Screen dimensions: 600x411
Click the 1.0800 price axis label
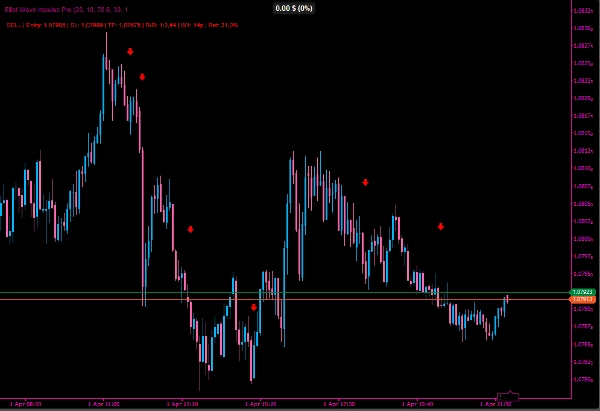click(x=583, y=239)
